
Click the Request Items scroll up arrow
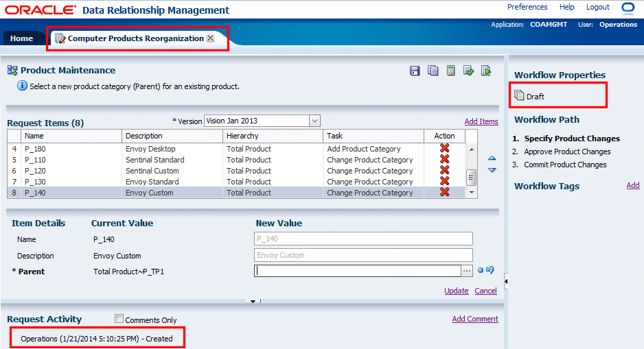pyautogui.click(x=472, y=149)
